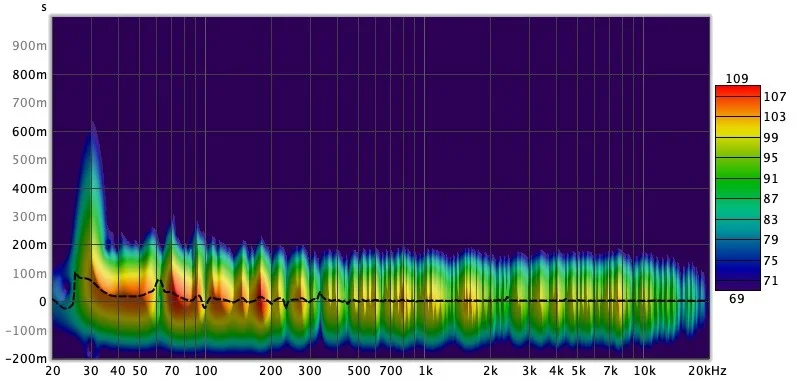
Task: Click the "300" frequency axis label
Action: pos(310,371)
